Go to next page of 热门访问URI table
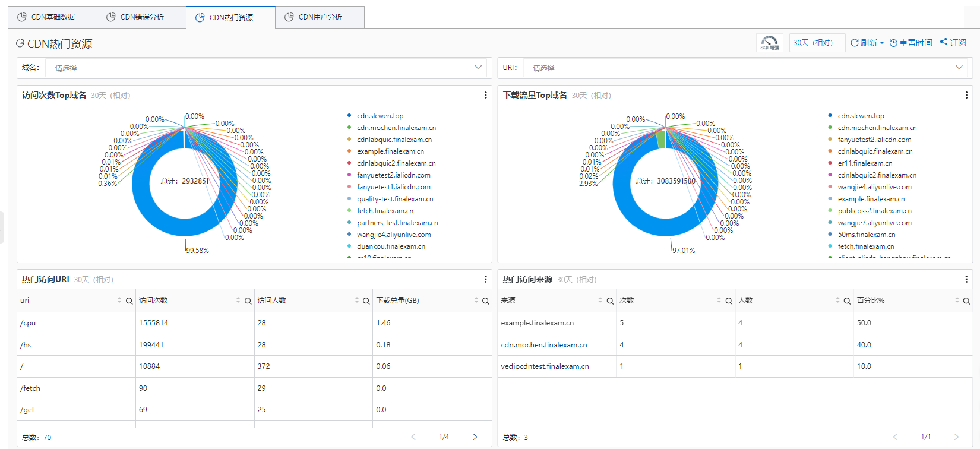The width and height of the screenshot is (980, 449). (x=475, y=437)
